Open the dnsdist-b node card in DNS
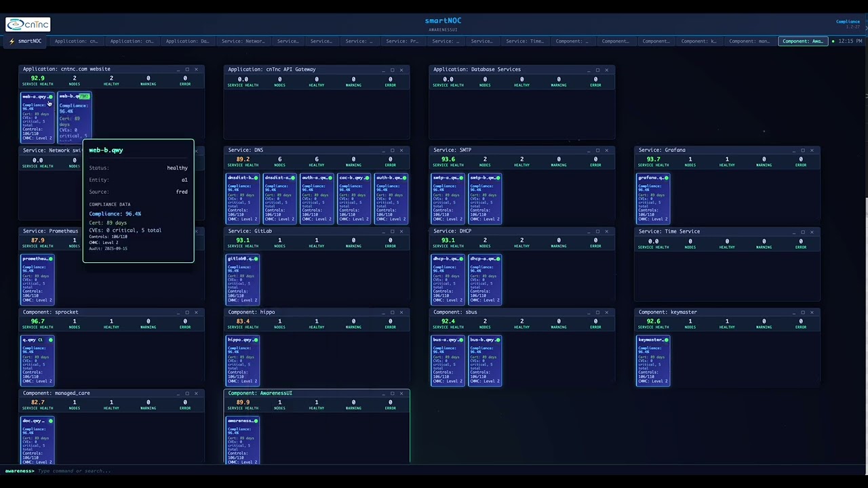The width and height of the screenshot is (868, 488). (x=243, y=199)
